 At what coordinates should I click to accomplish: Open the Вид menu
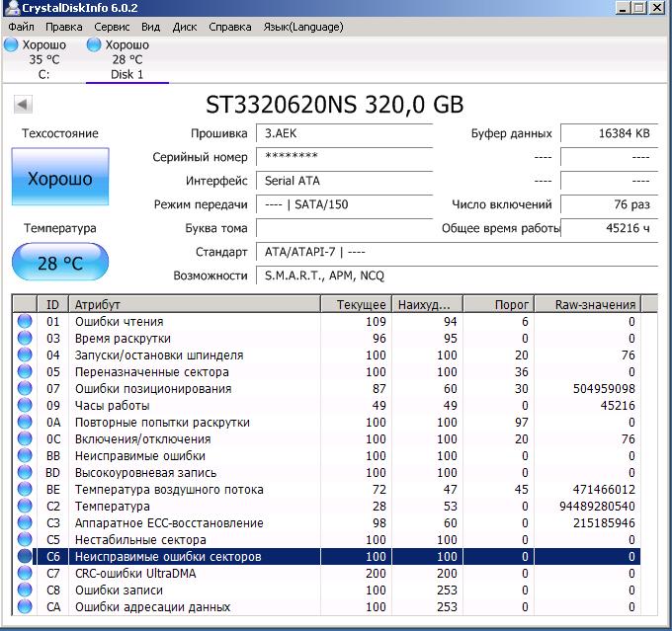tap(151, 27)
